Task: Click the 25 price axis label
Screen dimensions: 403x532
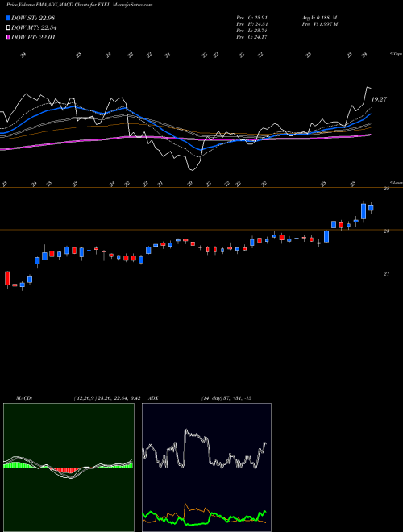Action: tap(386, 189)
